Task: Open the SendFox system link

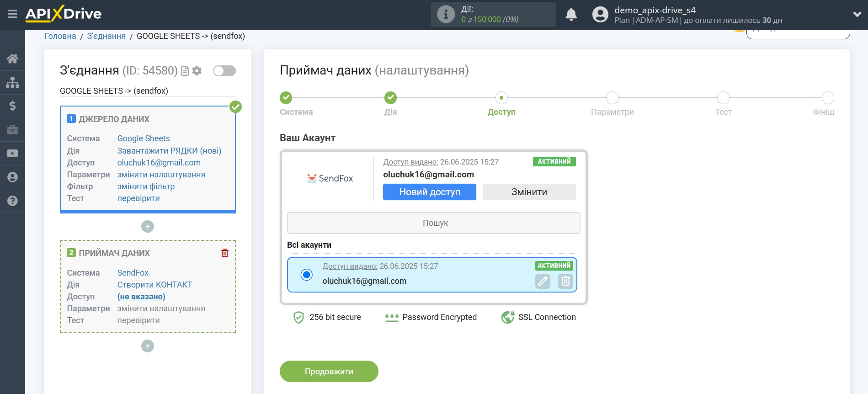Action: 133,273
